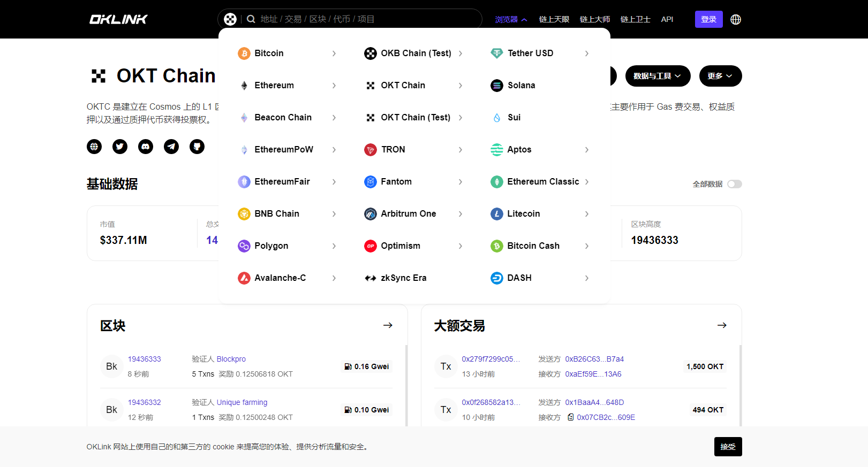Choose Solana in the chain list
This screenshot has height=467, width=868.
coord(521,86)
